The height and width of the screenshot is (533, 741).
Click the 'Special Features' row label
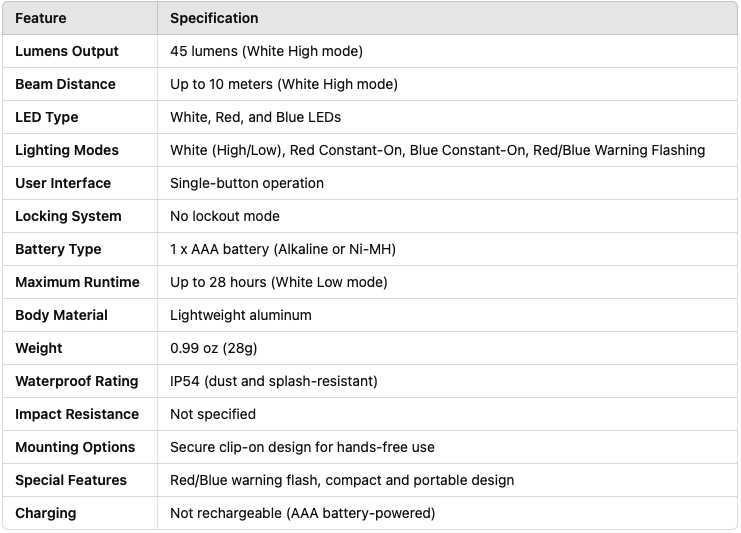tap(71, 480)
